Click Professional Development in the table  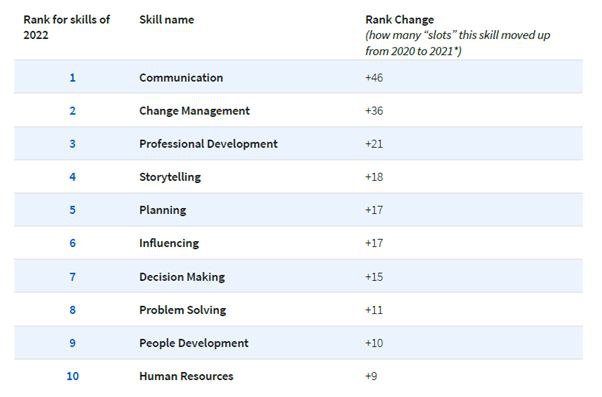click(208, 144)
